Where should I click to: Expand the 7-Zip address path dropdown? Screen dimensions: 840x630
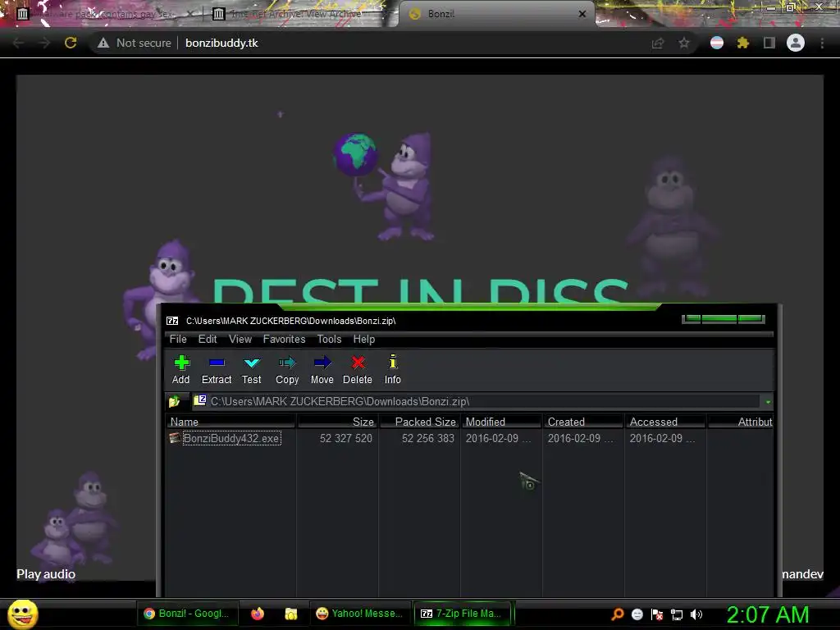pyautogui.click(x=768, y=402)
